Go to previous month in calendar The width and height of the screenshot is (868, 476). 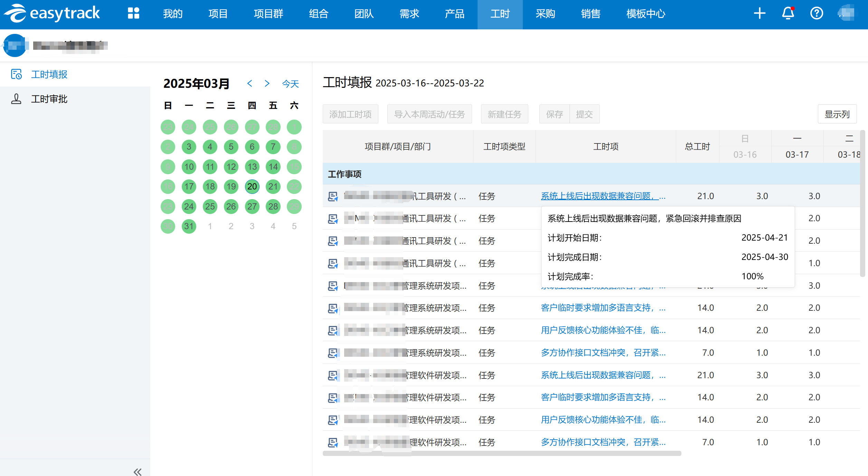(250, 83)
